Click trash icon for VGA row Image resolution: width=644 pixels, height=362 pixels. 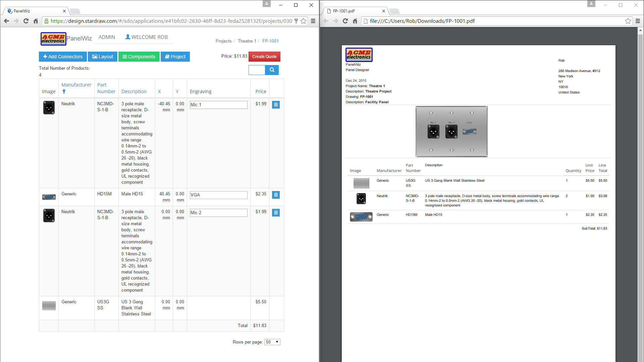click(x=276, y=195)
